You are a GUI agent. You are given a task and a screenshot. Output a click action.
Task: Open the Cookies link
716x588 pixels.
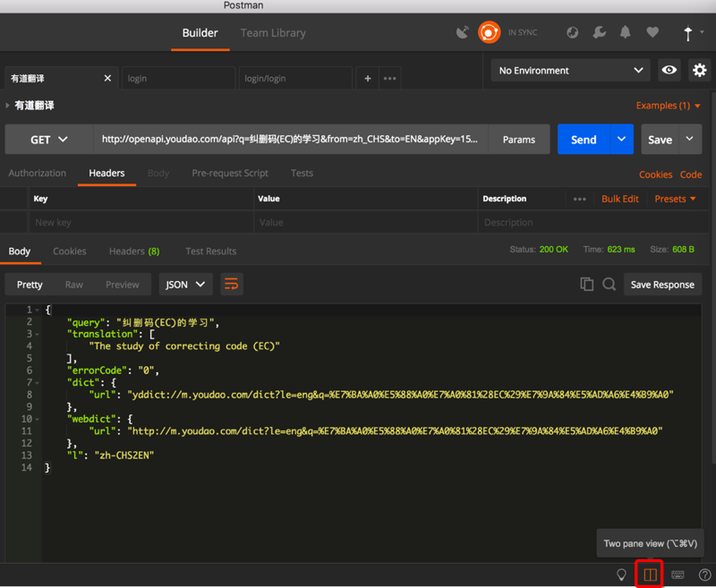tap(655, 175)
